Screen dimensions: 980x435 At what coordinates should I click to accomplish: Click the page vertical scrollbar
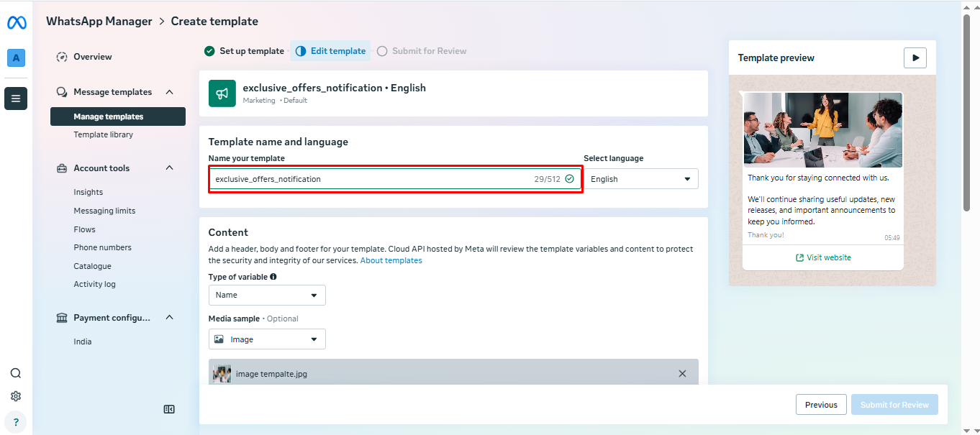966,114
